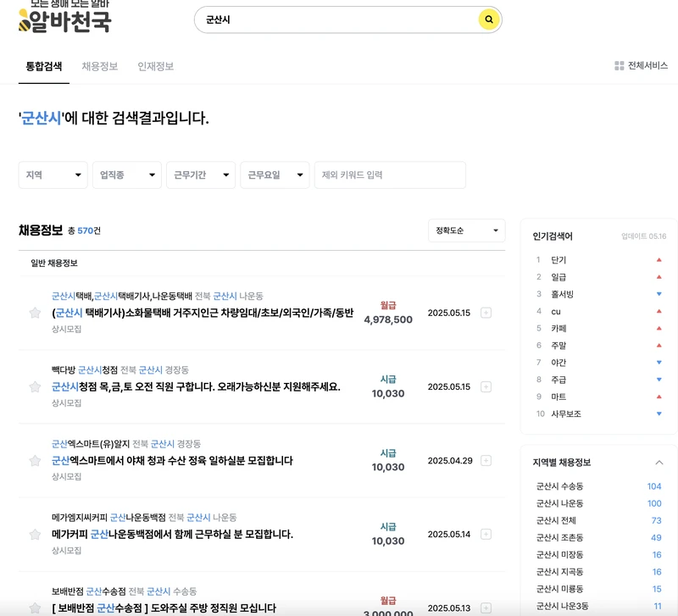
Task: Star the 군산시 택배기사 소화물택배 listing
Action: pos(35,313)
